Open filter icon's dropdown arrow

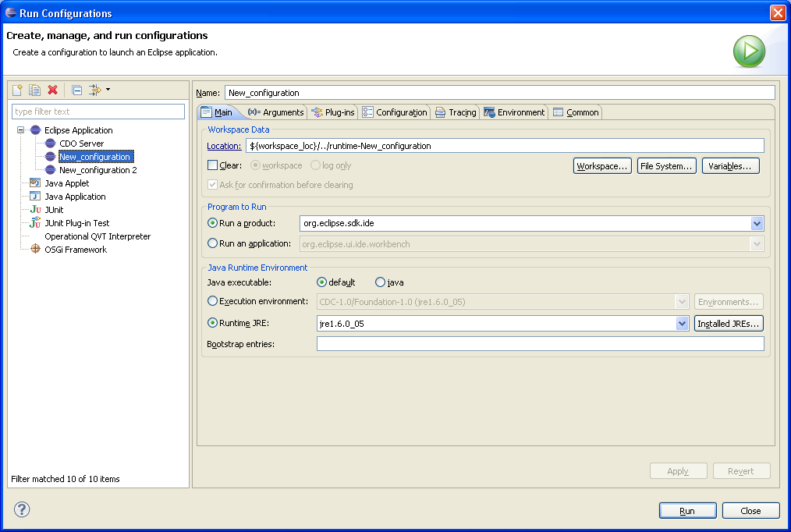point(108,90)
